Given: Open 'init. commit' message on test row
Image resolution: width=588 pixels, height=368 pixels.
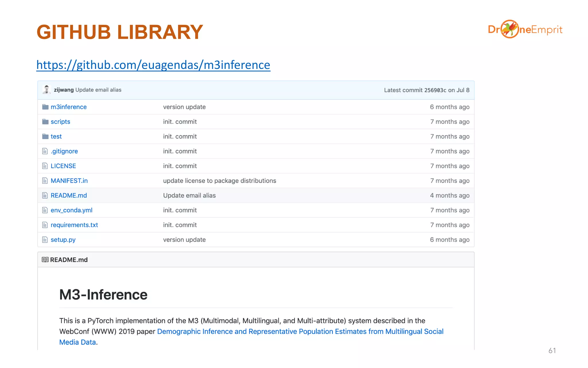Looking at the screenshot, I should click(x=180, y=136).
